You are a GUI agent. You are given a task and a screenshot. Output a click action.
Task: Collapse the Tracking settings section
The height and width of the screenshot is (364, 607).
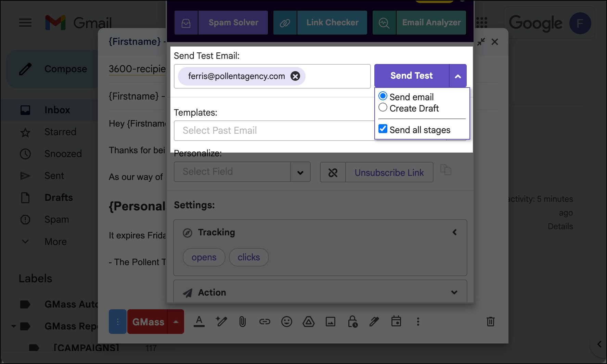point(454,232)
